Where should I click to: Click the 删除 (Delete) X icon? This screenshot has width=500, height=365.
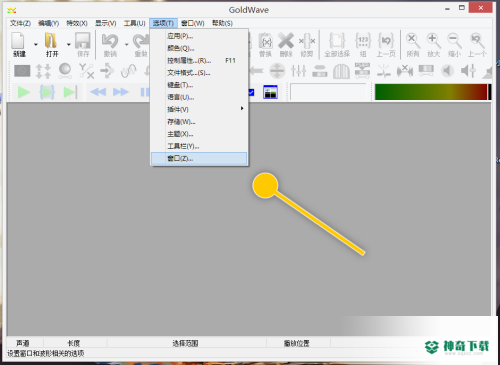point(286,41)
